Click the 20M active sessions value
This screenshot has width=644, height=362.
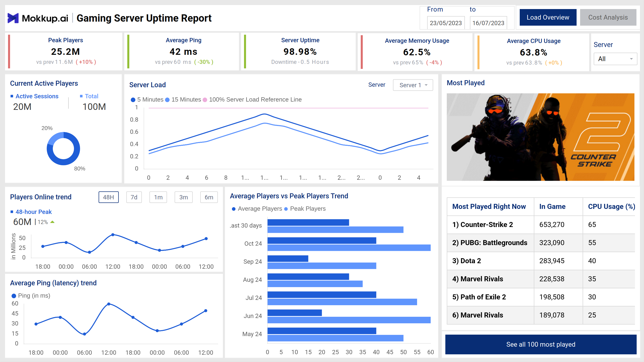click(22, 107)
